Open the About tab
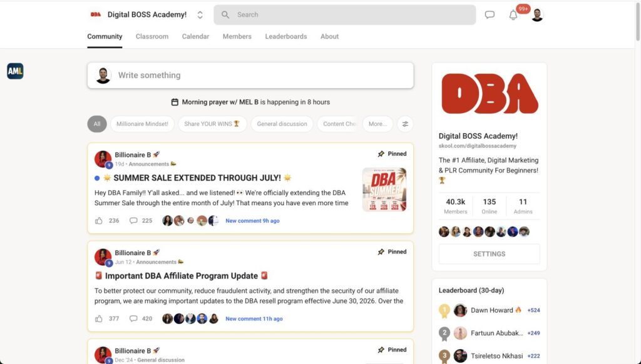The image size is (641, 364). (329, 36)
